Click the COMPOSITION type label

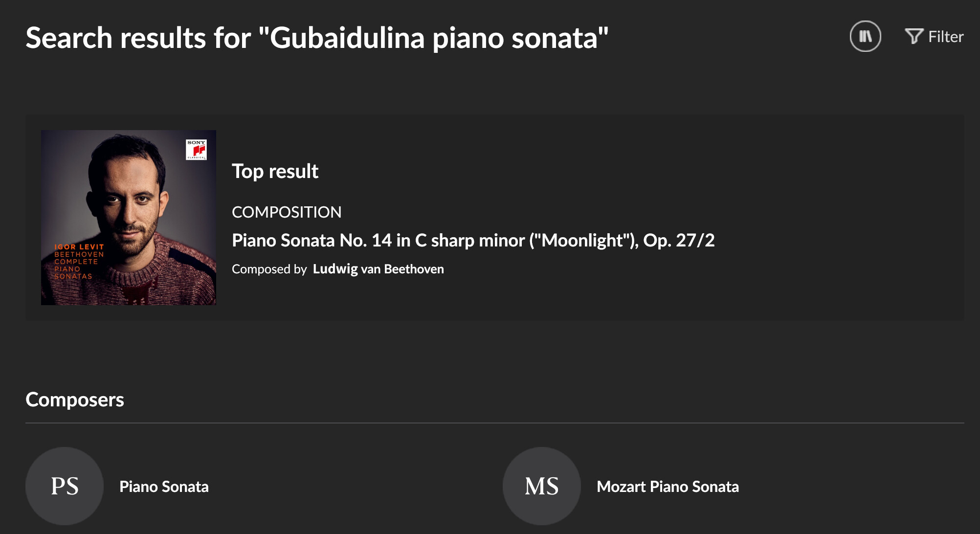[x=287, y=212]
